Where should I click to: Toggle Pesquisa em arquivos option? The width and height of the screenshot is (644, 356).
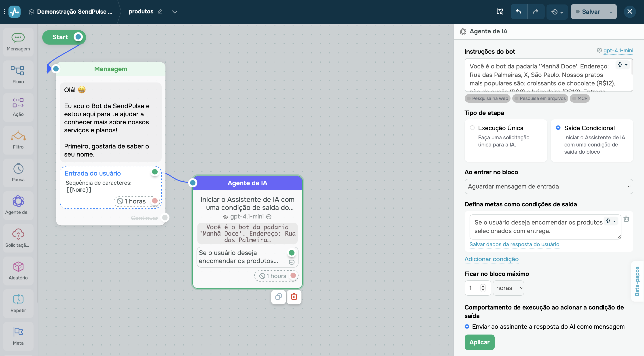click(x=540, y=98)
